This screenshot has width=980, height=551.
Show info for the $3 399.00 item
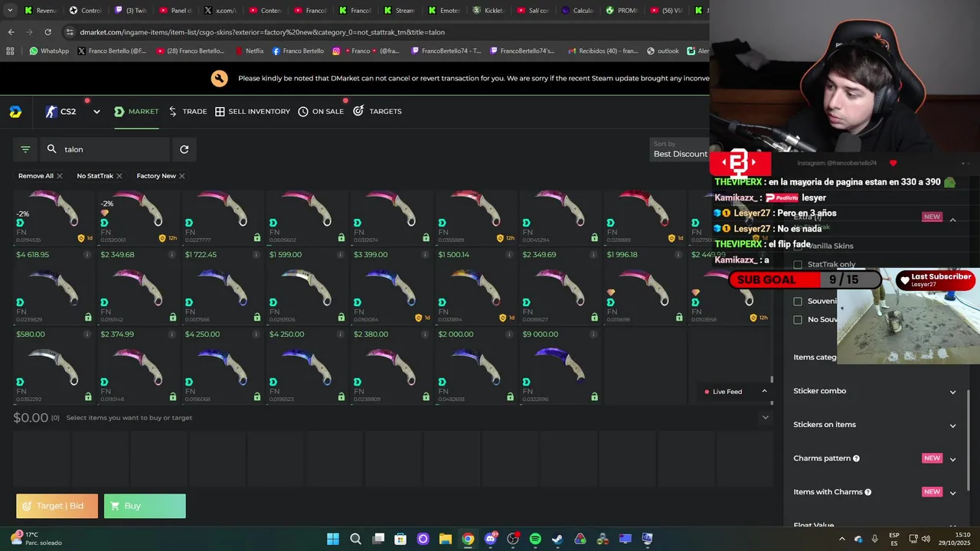click(424, 255)
